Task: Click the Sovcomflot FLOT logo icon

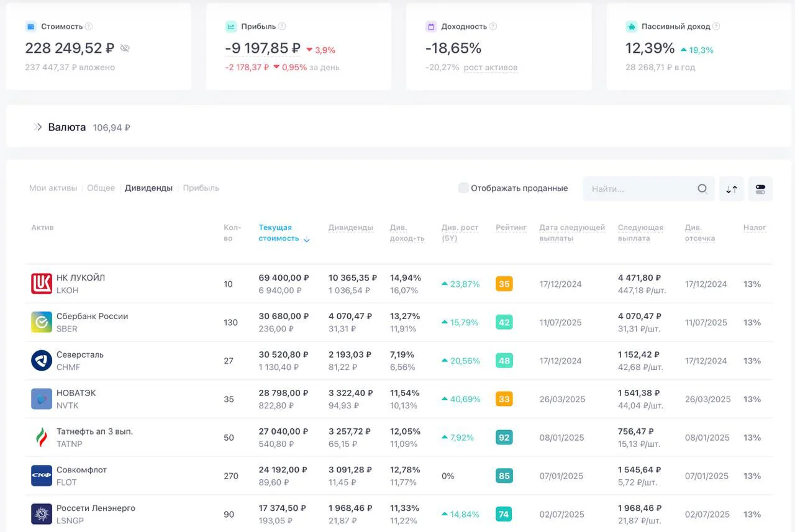Action: pos(42,476)
